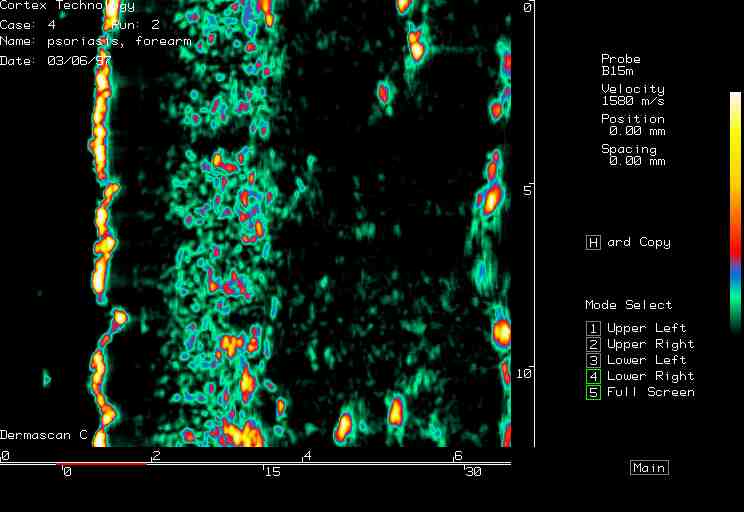Click the vertical color scale bar
Image resolution: width=744 pixels, height=512 pixels.
point(735,210)
